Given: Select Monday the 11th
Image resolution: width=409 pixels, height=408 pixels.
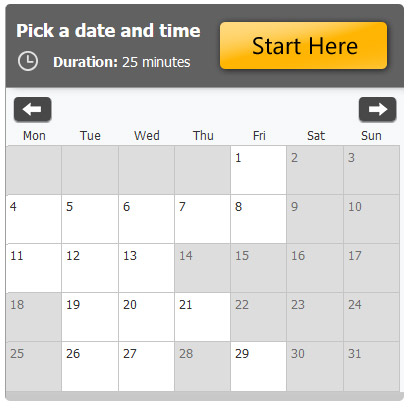Looking at the screenshot, I should click(x=34, y=268).
